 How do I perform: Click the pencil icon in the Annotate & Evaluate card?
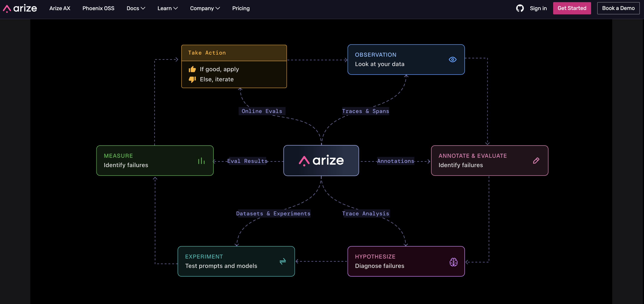click(536, 161)
